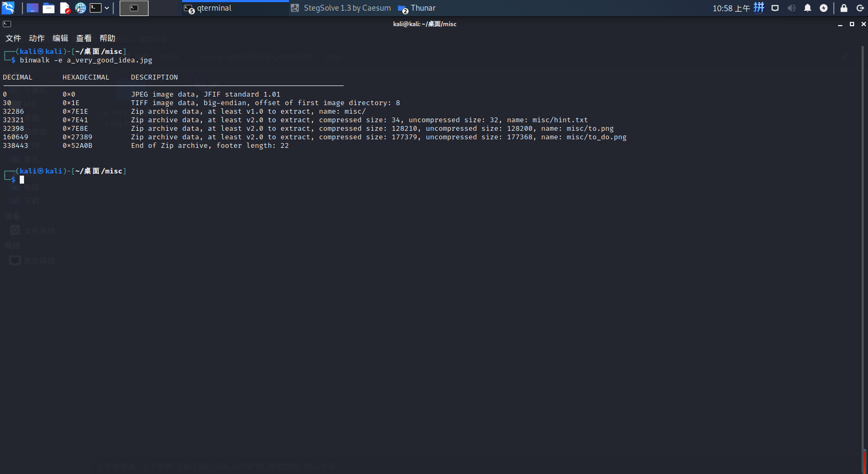Viewport: 868px width, 474px height.
Task: Click the terminal cursor at the new prompt
Action: (x=22, y=180)
